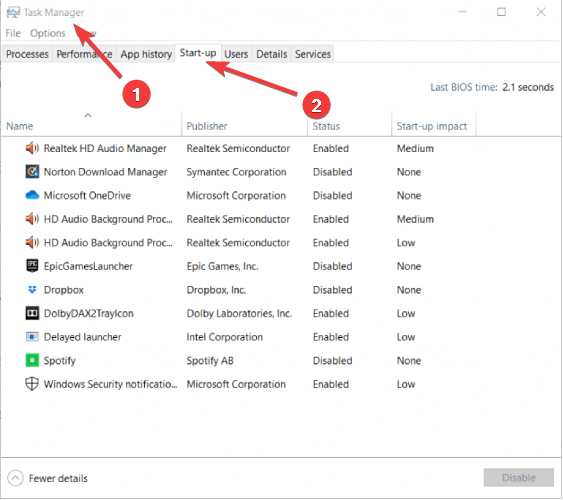Click the Enabled status for Delayed launcher

(x=331, y=337)
